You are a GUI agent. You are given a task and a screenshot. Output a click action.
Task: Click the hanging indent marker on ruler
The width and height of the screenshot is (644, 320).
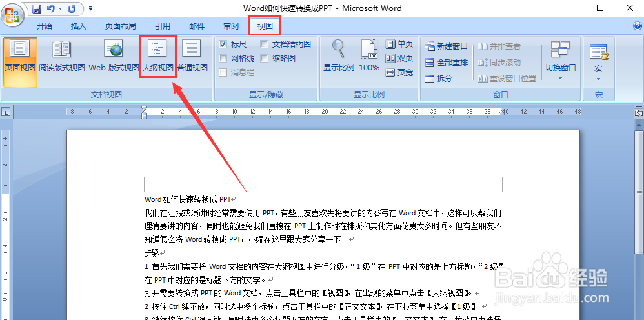(144, 113)
